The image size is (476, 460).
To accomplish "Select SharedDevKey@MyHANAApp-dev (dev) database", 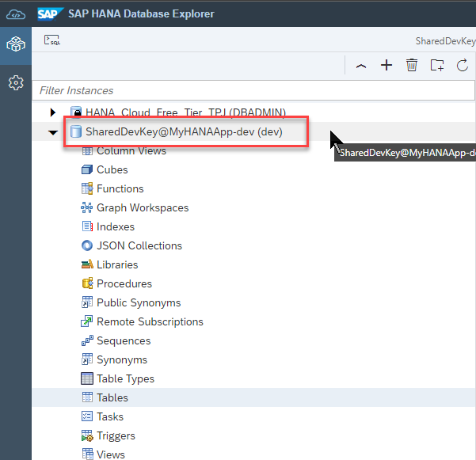I will tap(184, 131).
